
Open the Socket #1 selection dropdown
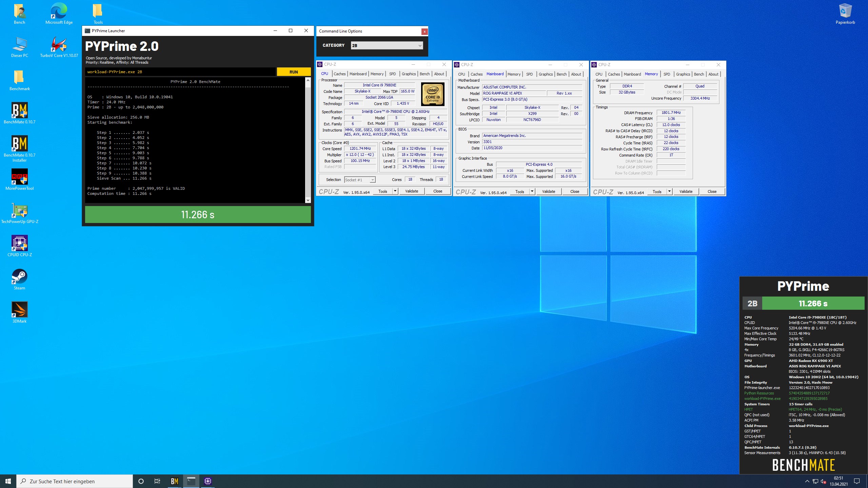click(360, 180)
